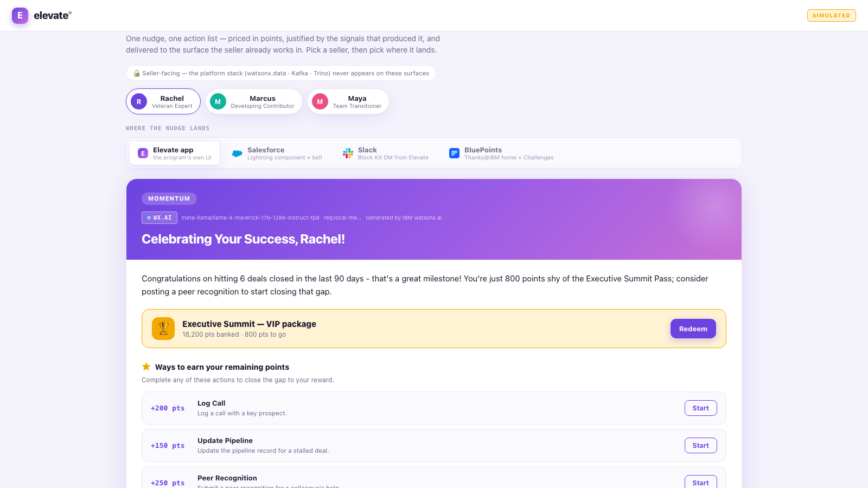Start the Log Call action
This screenshot has width=868, height=488.
[x=700, y=408]
